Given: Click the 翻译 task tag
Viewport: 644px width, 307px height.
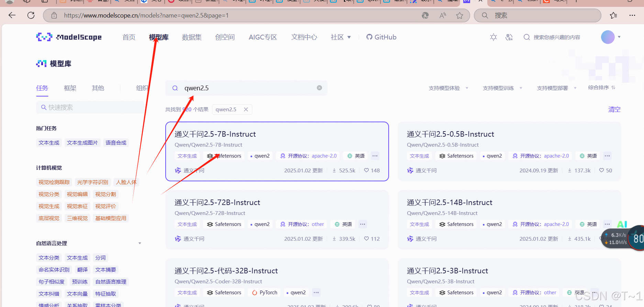Looking at the screenshot, I should coord(82,270).
